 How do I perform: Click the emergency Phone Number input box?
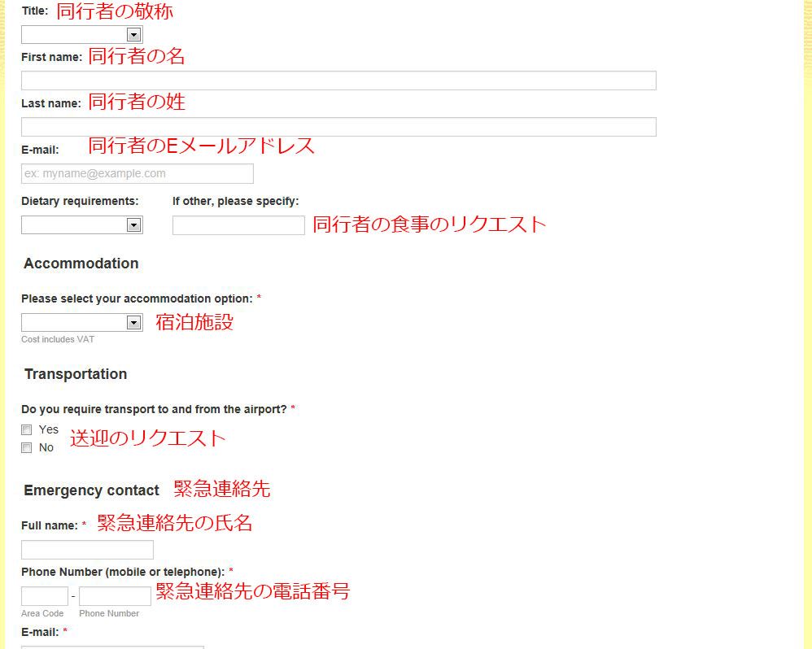(x=115, y=595)
